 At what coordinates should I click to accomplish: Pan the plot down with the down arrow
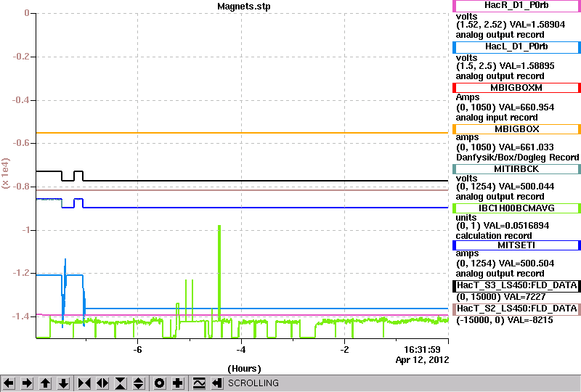[64, 383]
